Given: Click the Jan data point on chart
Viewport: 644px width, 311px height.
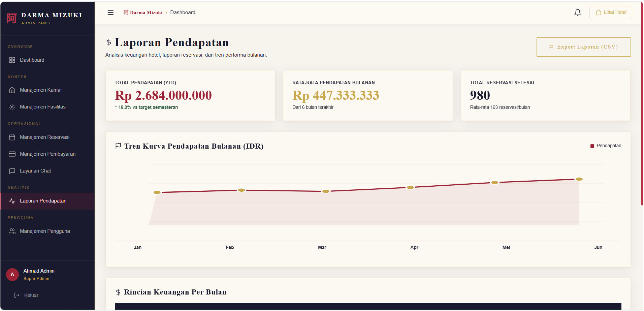Looking at the screenshot, I should pos(157,192).
